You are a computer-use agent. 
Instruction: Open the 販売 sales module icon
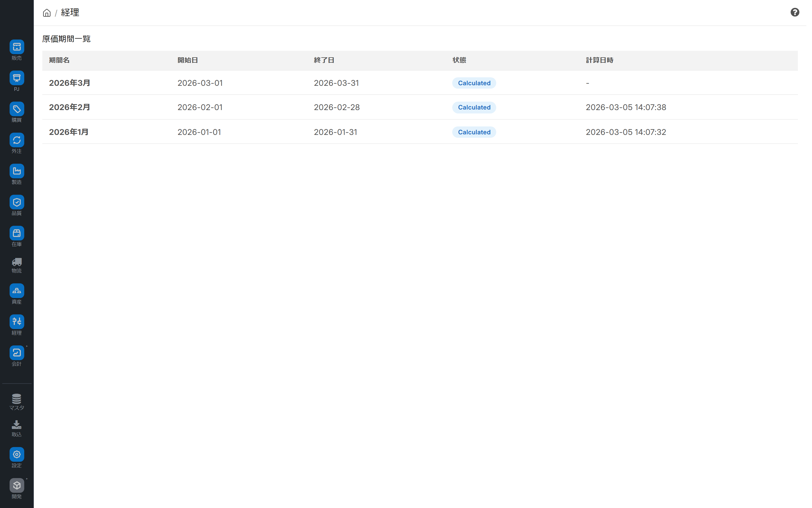(x=17, y=47)
